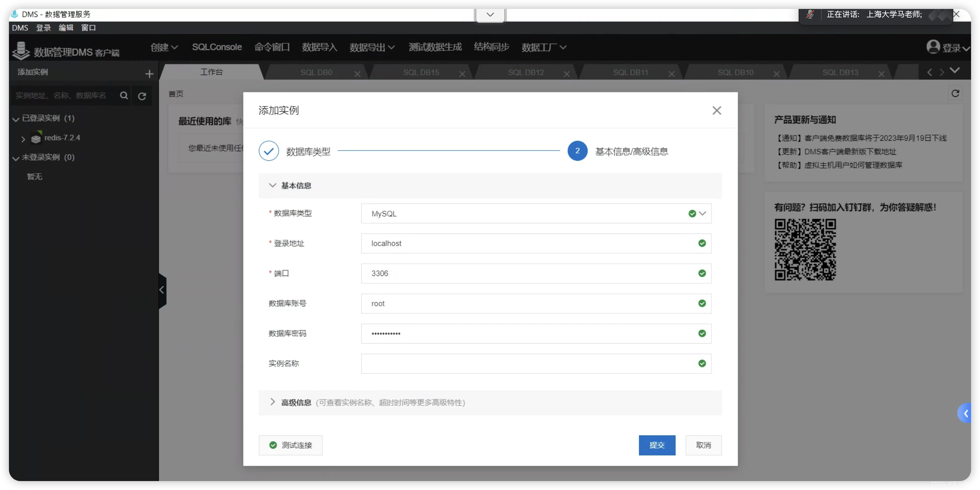
Task: Click the 端口 3306 input field
Action: (536, 273)
